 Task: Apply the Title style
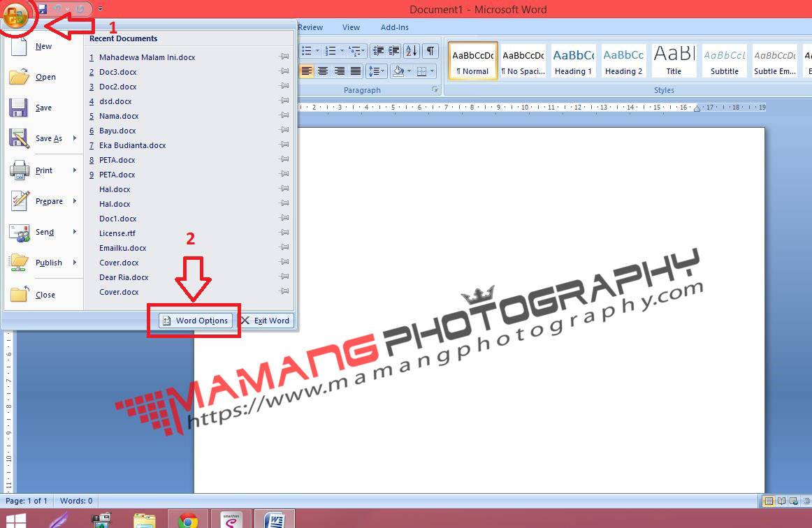pos(674,61)
